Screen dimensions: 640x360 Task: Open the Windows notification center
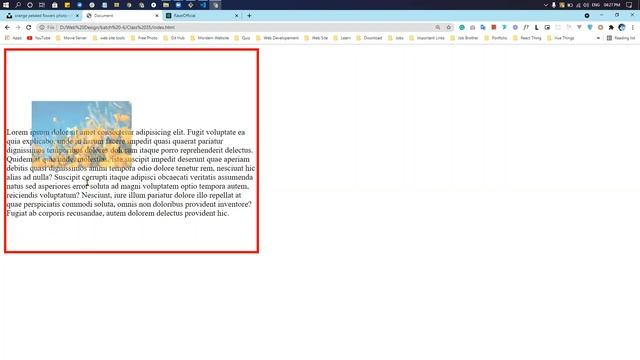point(629,5)
